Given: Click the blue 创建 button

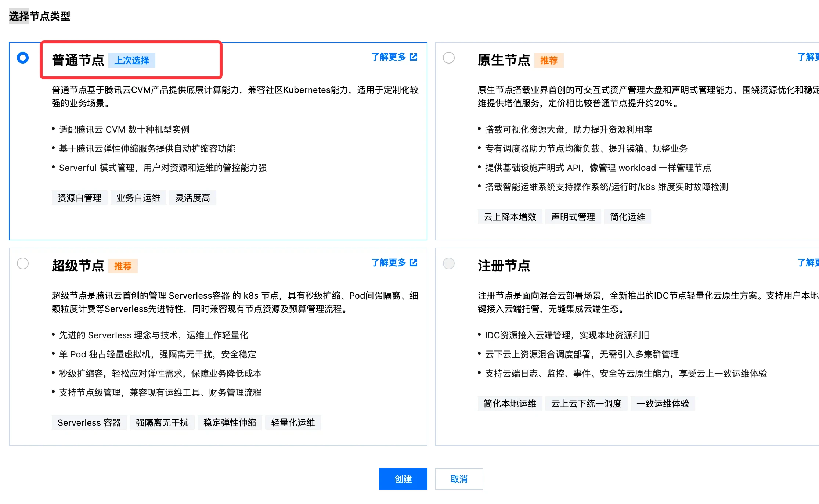Looking at the screenshot, I should pyautogui.click(x=403, y=479).
